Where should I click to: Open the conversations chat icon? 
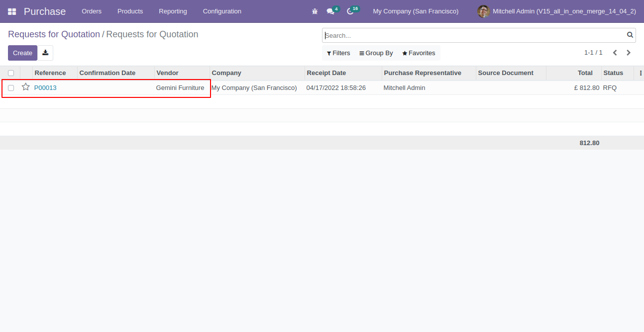click(x=330, y=11)
